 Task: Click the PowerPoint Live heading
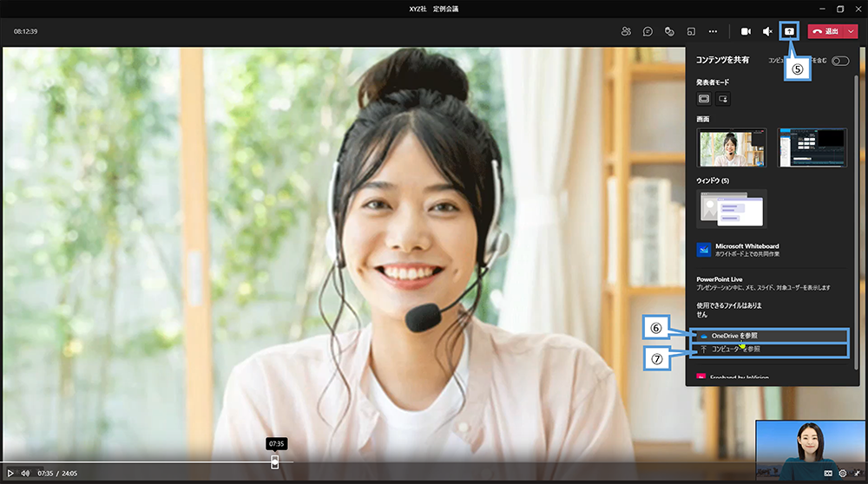pyautogui.click(x=719, y=279)
